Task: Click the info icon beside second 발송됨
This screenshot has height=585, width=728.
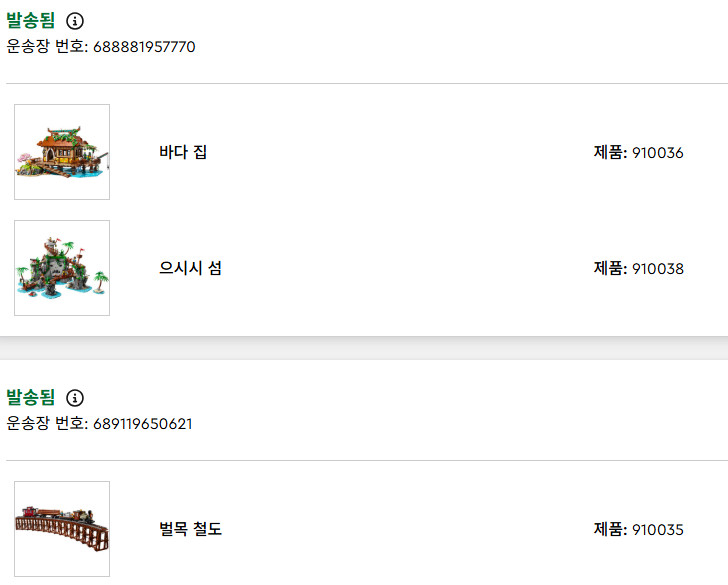Action: tap(75, 397)
